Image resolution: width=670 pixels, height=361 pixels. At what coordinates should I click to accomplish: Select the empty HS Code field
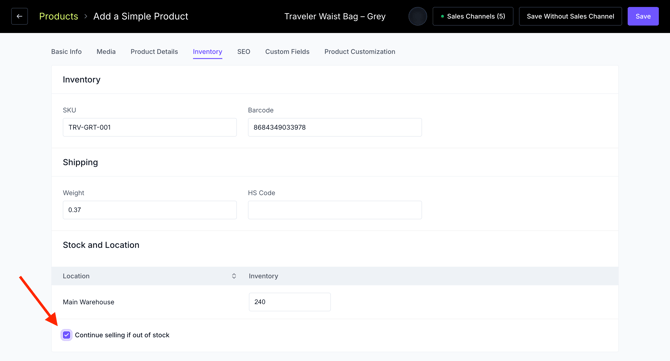click(335, 210)
